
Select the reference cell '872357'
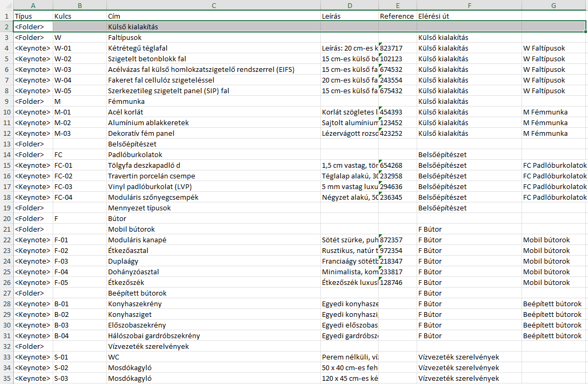click(x=396, y=240)
